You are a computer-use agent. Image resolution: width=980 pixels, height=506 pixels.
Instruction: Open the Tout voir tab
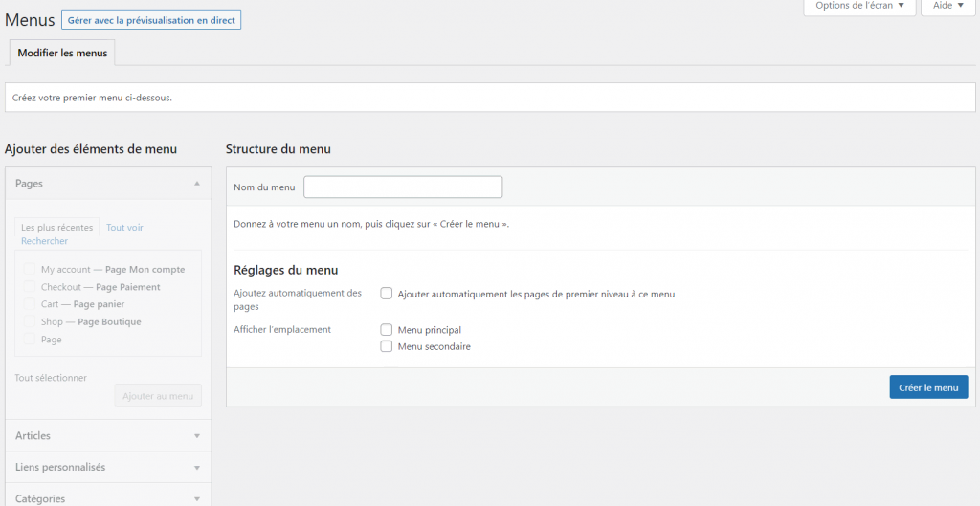(124, 228)
